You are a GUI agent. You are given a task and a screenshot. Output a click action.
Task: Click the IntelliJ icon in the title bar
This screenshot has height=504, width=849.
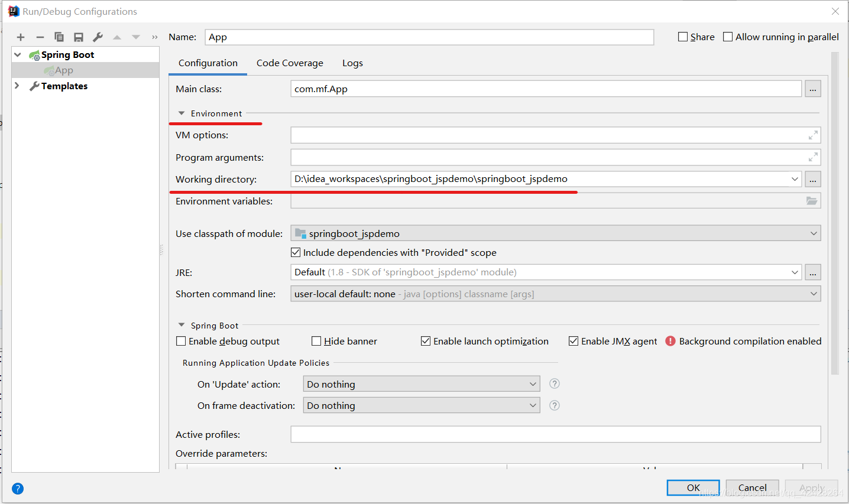tap(14, 11)
